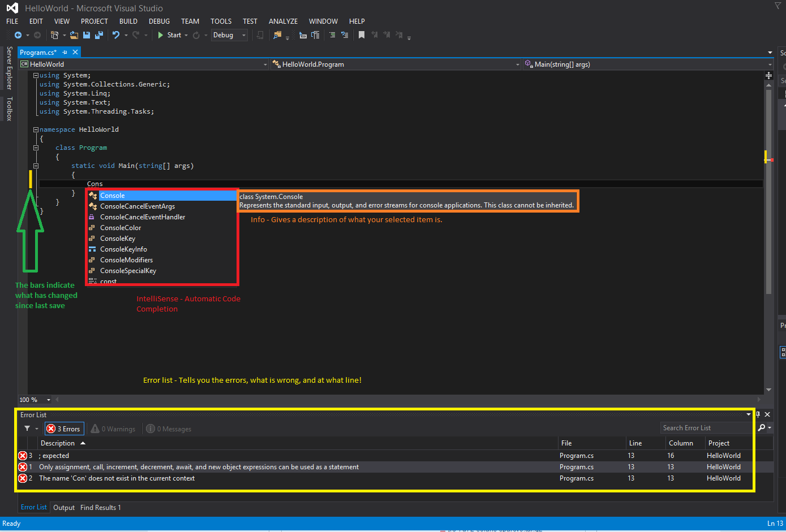The width and height of the screenshot is (786, 532).
Task: Open the Toolbox side tab
Action: coord(9,109)
